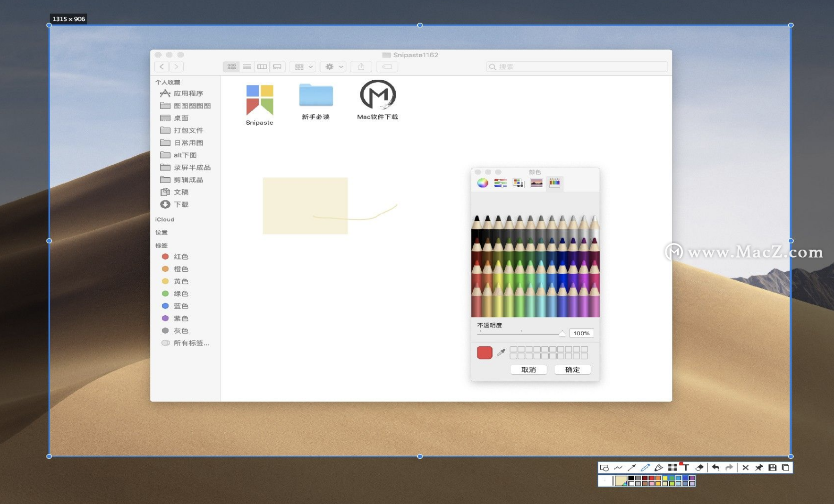This screenshot has width=834, height=504.
Task: Quit the snip with the X icon
Action: click(745, 468)
